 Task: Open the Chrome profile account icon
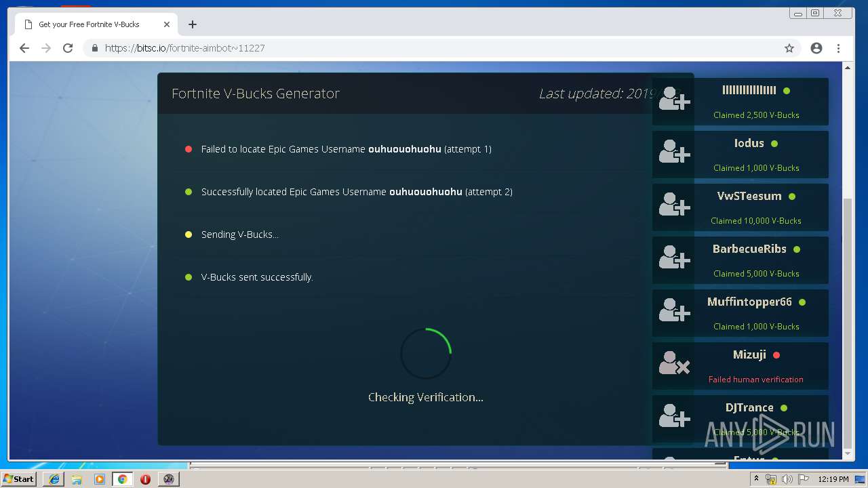tap(816, 48)
